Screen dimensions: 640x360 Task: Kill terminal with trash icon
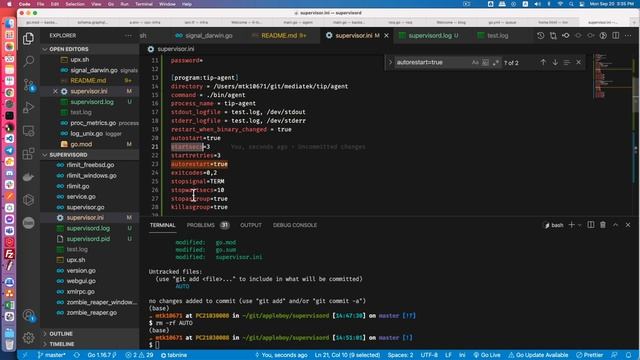[x=603, y=225]
